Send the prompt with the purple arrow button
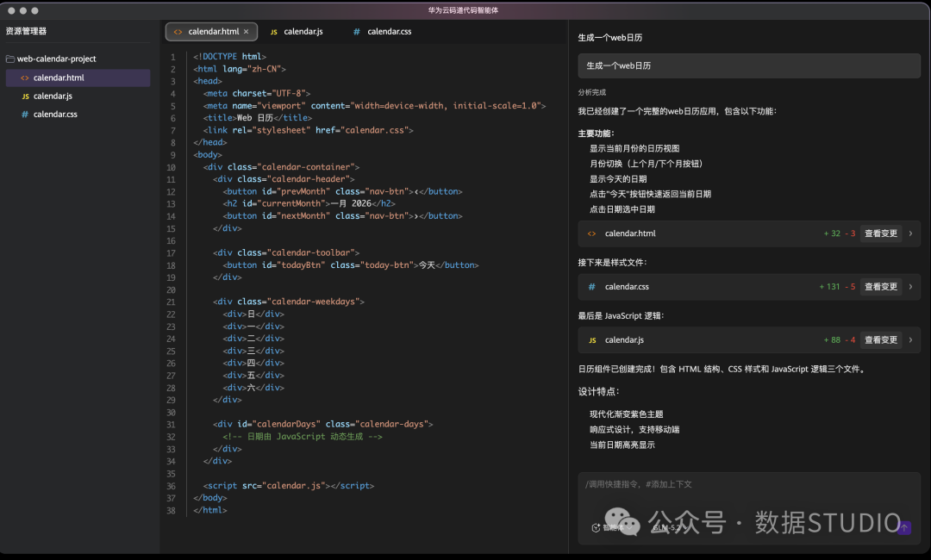 pos(904,527)
